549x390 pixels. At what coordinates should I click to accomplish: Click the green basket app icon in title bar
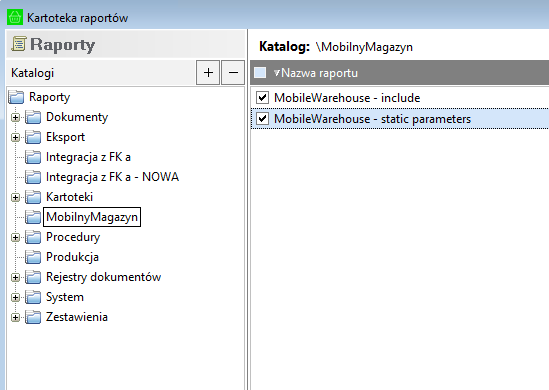coord(15,17)
